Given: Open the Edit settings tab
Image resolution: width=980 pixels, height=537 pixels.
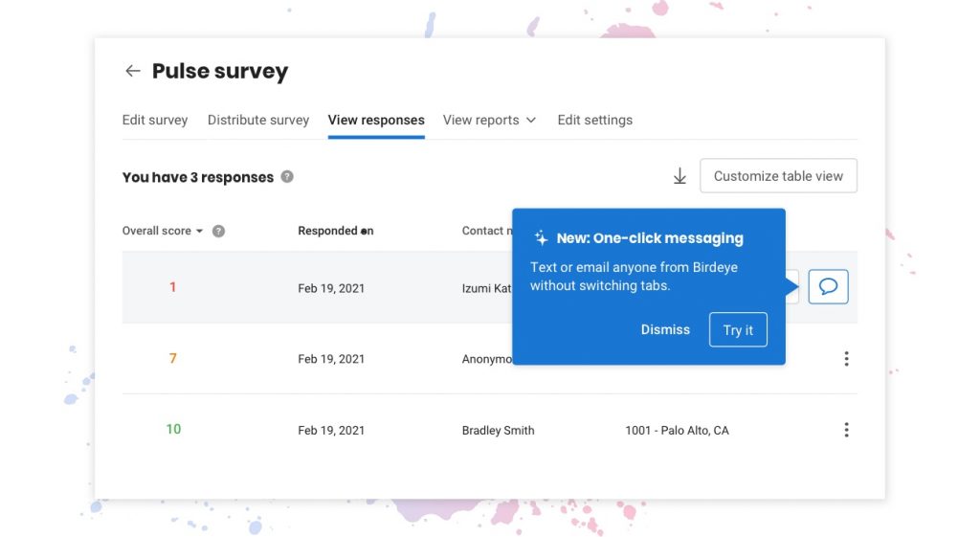Looking at the screenshot, I should coord(595,120).
